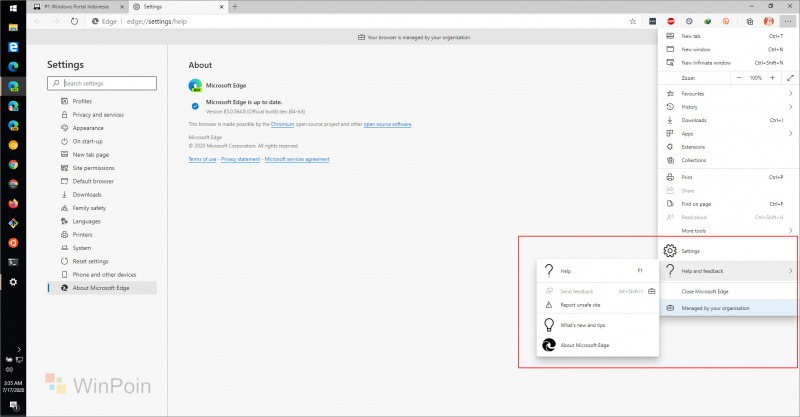Open Ubuntu icon on the taskbar

pyautogui.click(x=13, y=242)
